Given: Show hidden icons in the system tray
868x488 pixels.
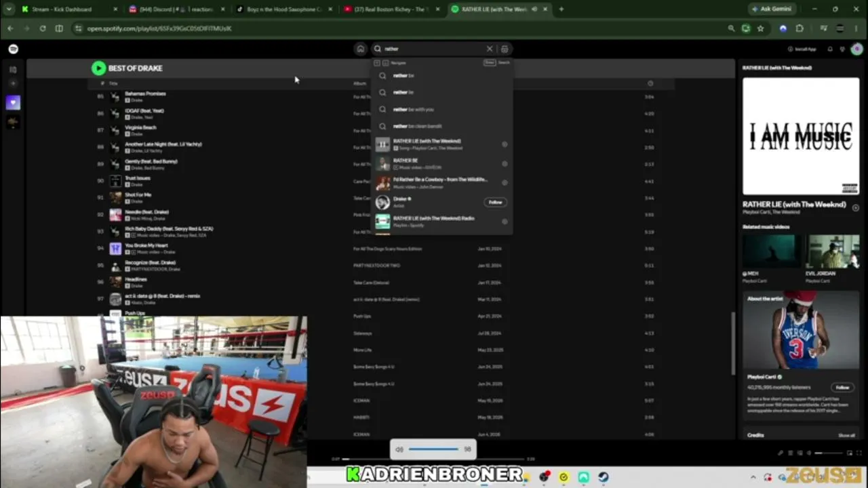Looking at the screenshot, I should (753, 477).
